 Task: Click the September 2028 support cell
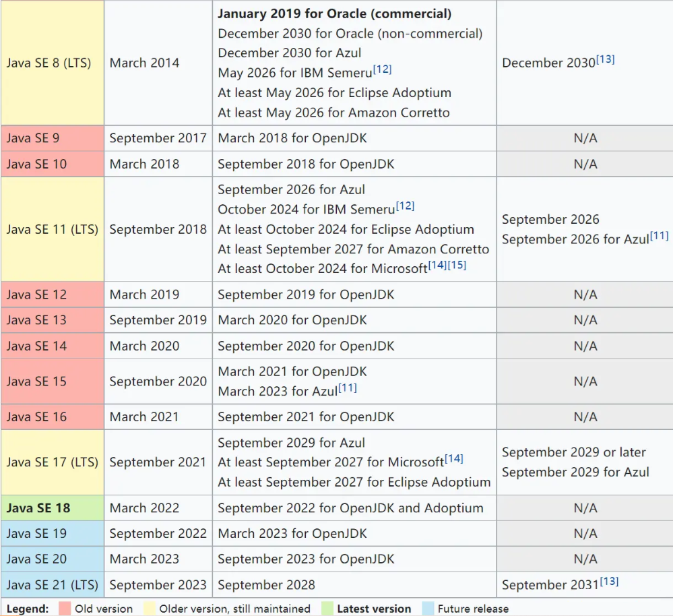click(x=354, y=585)
